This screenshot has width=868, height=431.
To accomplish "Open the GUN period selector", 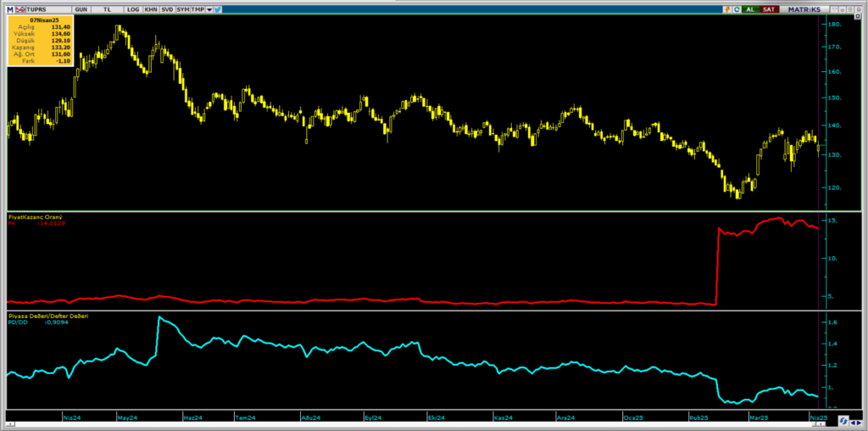I will (x=81, y=8).
